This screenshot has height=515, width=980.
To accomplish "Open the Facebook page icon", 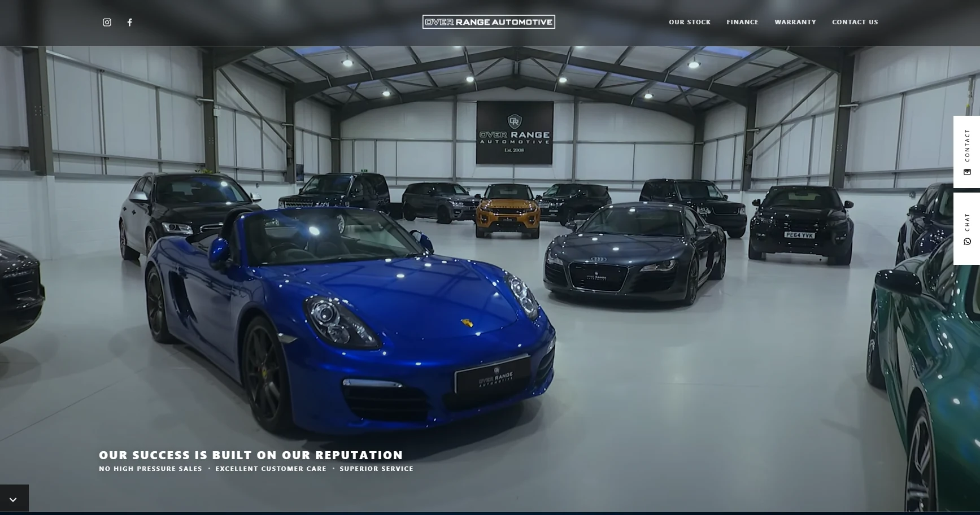I will pyautogui.click(x=129, y=22).
